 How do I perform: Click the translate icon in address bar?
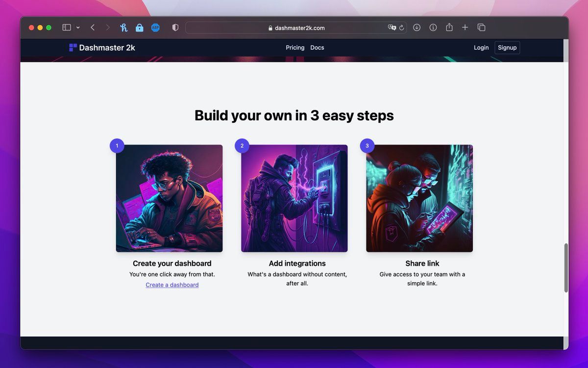point(392,28)
